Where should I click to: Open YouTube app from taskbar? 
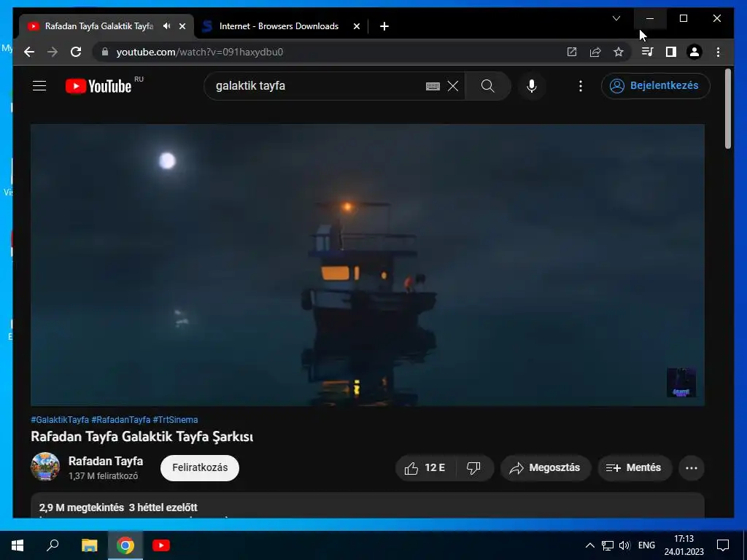161,545
